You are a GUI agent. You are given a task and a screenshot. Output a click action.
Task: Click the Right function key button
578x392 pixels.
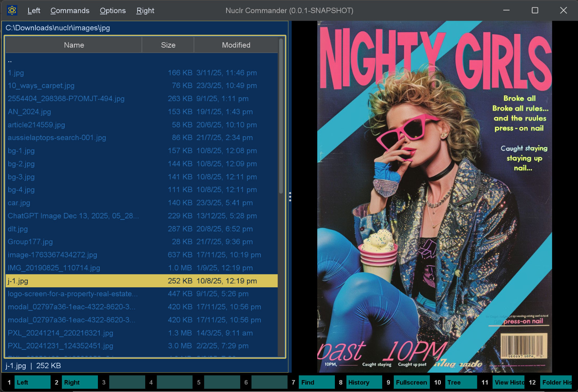point(80,382)
